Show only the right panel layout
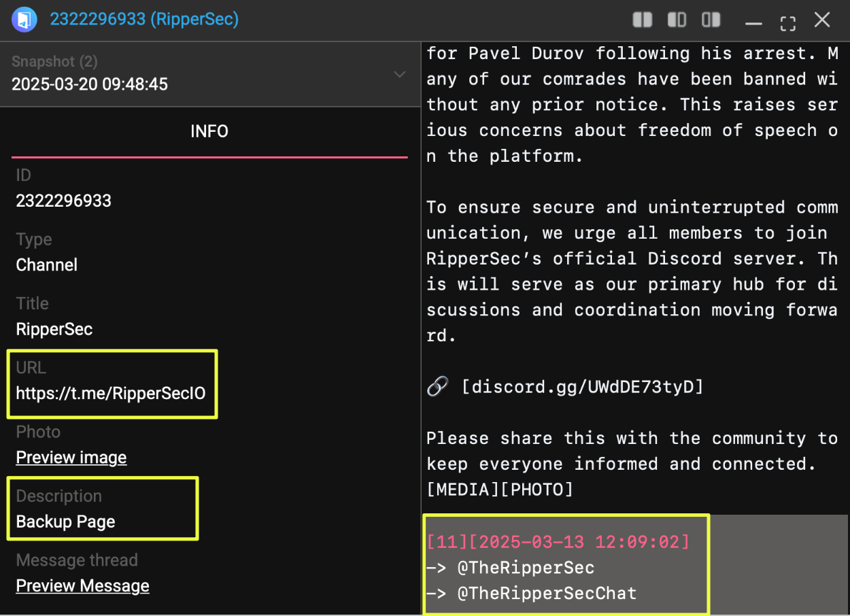Screen dimensions: 850x616 (x=711, y=20)
